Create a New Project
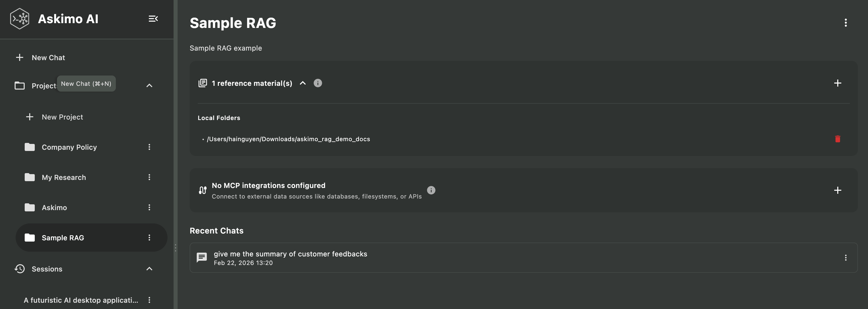This screenshot has width=868, height=309. click(x=62, y=117)
